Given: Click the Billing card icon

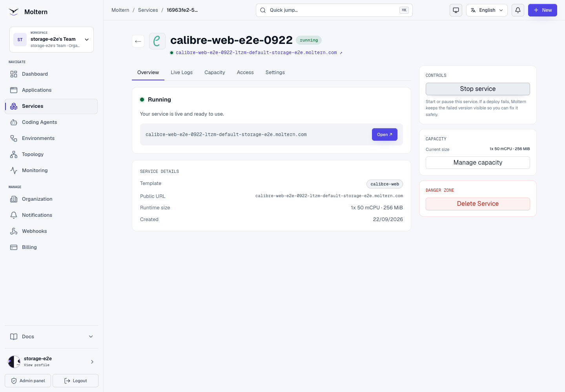Looking at the screenshot, I should [14, 247].
